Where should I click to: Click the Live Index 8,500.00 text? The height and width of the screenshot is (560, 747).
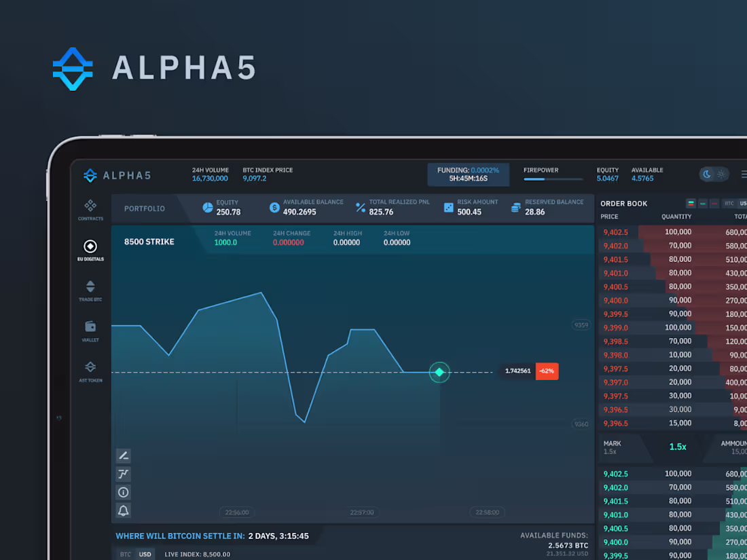pos(197,555)
